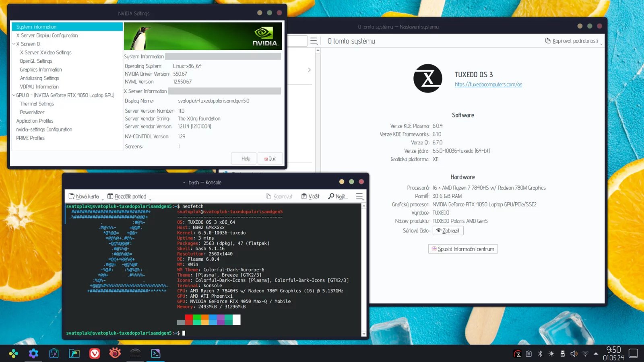Viewport: 644px width, 362px height.
Task: Launch Vivaldi browser from the taskbar
Action: (x=95, y=354)
